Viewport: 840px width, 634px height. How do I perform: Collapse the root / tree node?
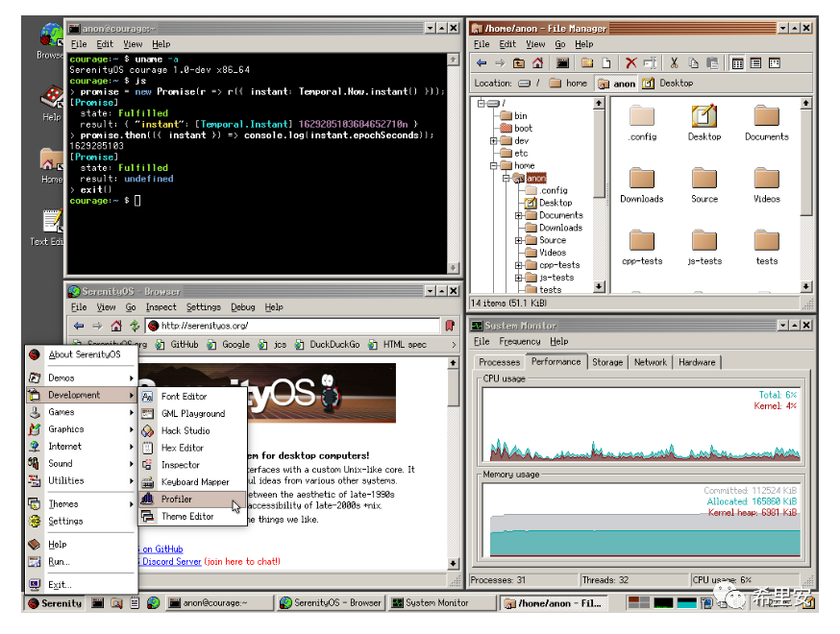[x=482, y=104]
